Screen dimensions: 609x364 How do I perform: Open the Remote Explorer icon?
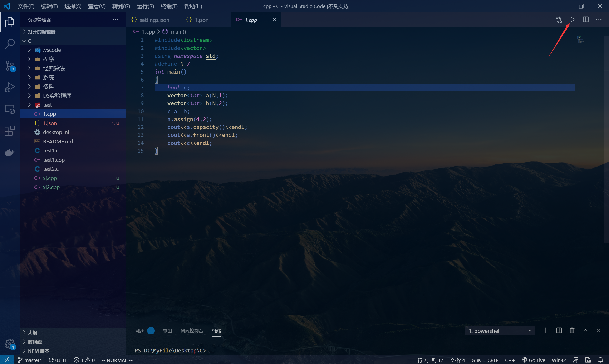[10, 109]
